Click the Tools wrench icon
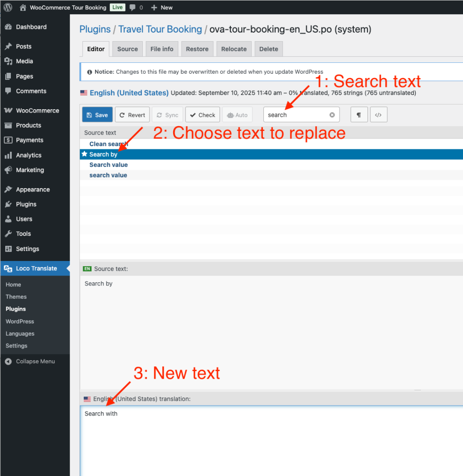The height and width of the screenshot is (476, 463). tap(8, 234)
